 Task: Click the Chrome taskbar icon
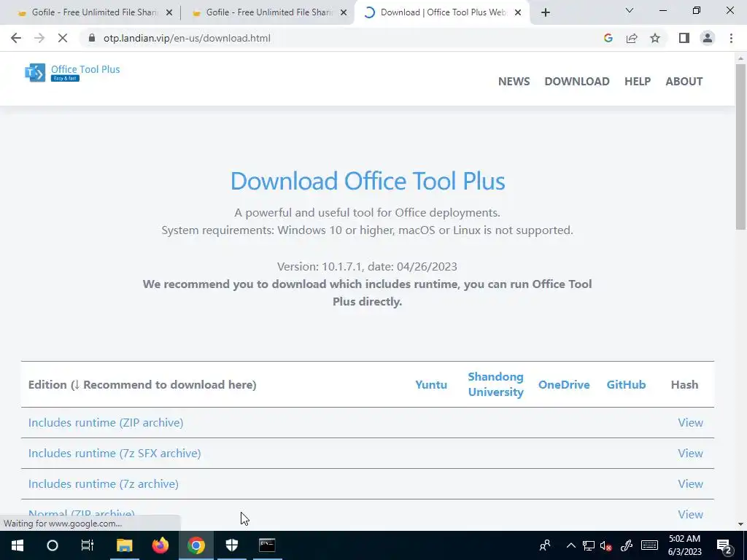point(196,545)
